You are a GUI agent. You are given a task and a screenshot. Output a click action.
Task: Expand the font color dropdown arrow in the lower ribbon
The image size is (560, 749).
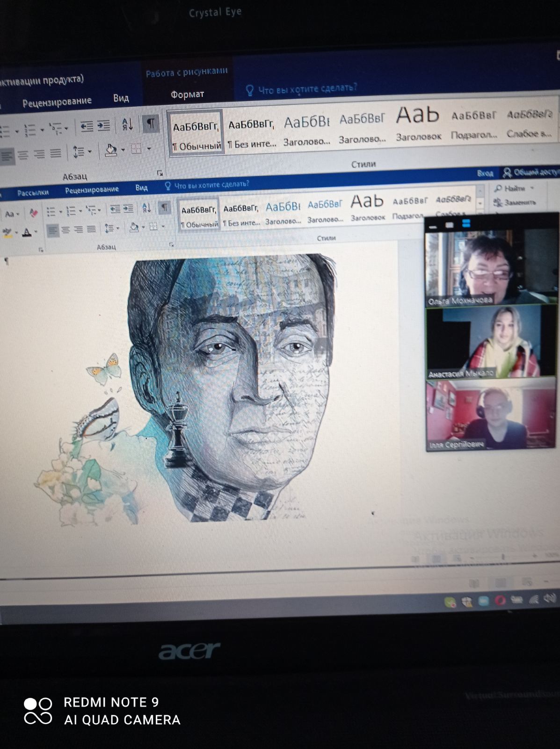(36, 232)
